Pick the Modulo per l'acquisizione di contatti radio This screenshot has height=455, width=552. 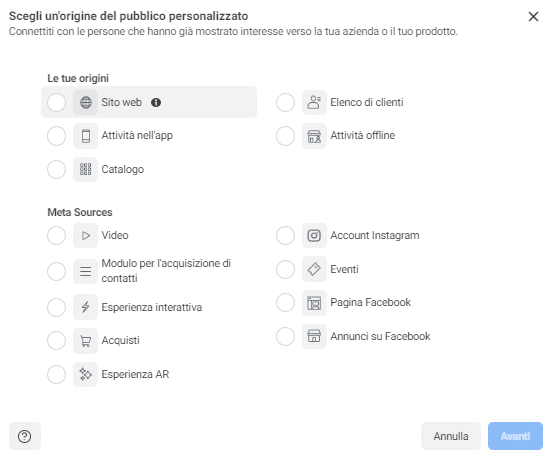(x=56, y=271)
